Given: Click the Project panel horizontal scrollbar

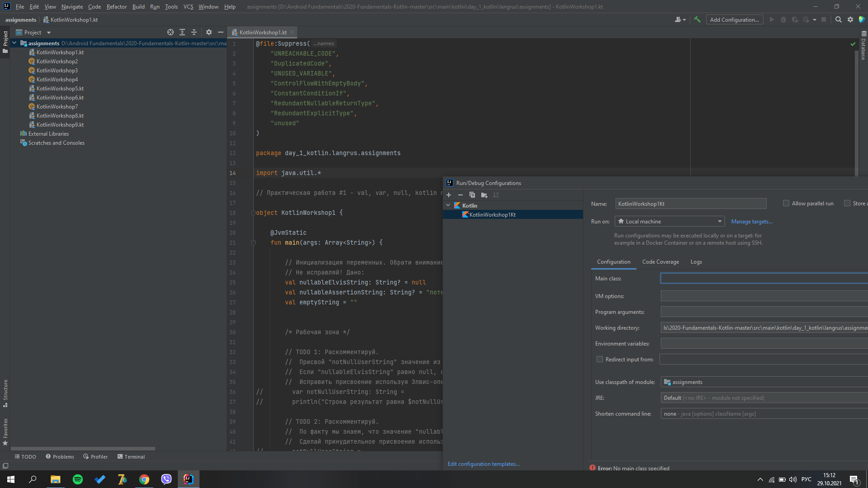Looking at the screenshot, I should [83, 449].
